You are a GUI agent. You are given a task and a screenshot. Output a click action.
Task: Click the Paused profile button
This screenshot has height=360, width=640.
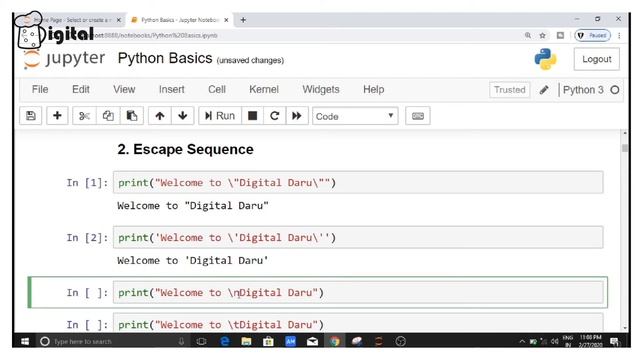(593, 36)
